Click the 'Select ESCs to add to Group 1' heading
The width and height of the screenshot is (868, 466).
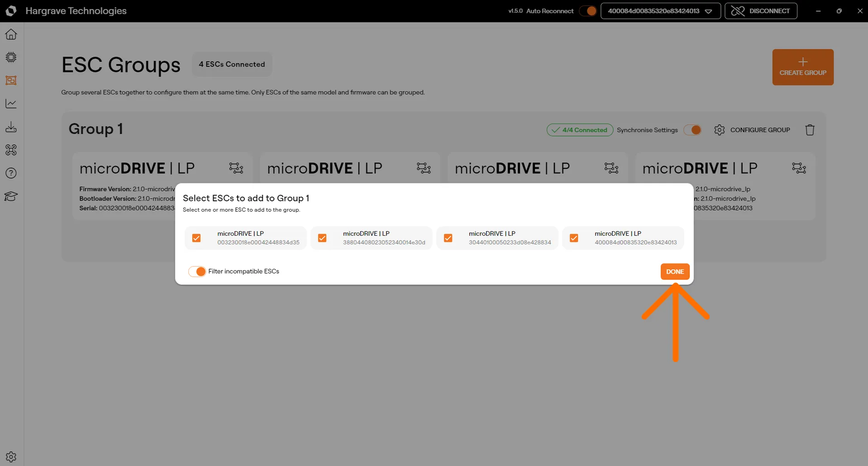246,198
